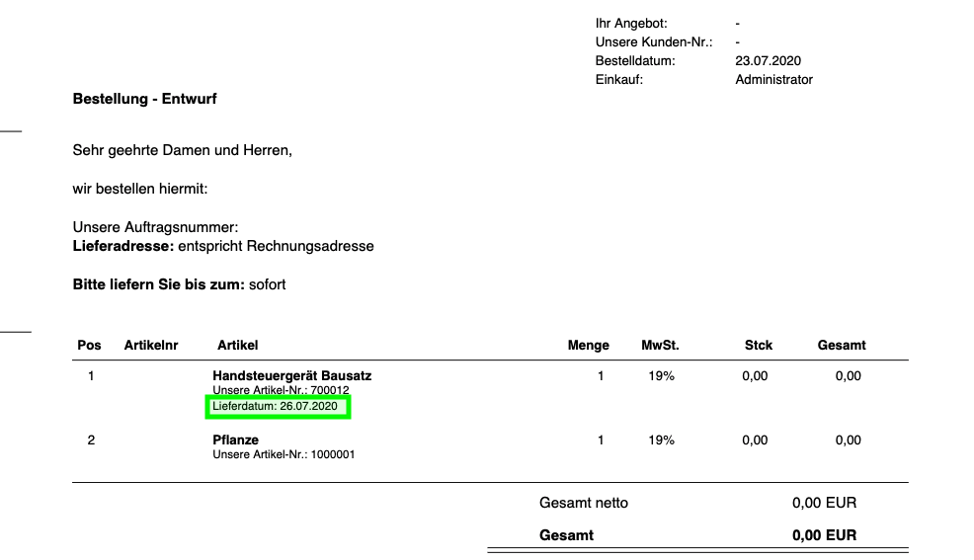Click the "Bestellung - Entwurf" heading
Screen dimensions: 974x560
pyautogui.click(x=144, y=99)
